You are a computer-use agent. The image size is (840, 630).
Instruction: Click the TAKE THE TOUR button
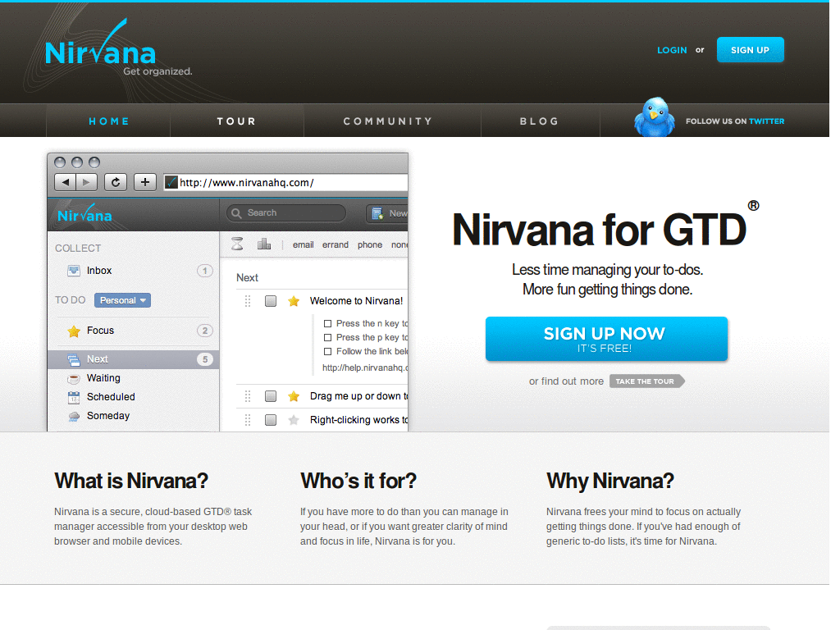point(646,381)
